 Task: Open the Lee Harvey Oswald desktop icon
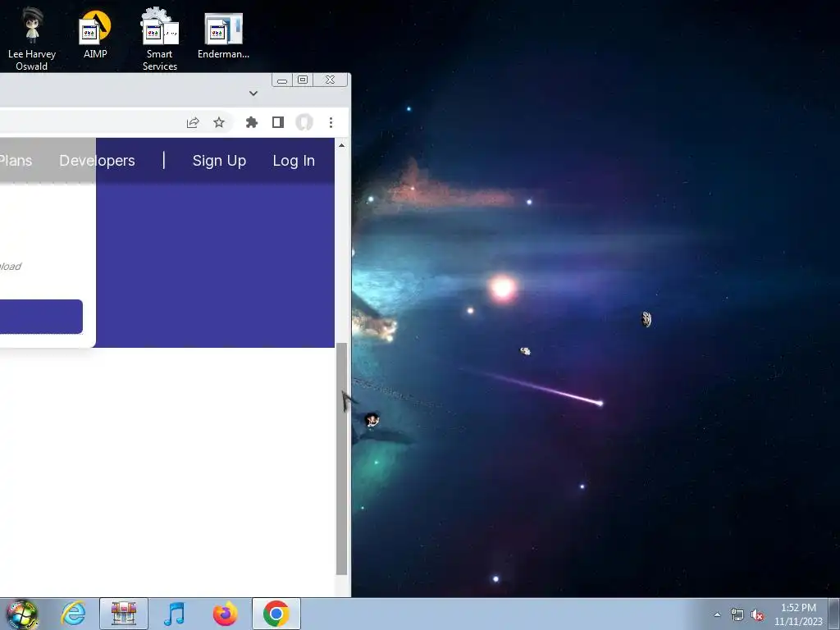(x=32, y=39)
